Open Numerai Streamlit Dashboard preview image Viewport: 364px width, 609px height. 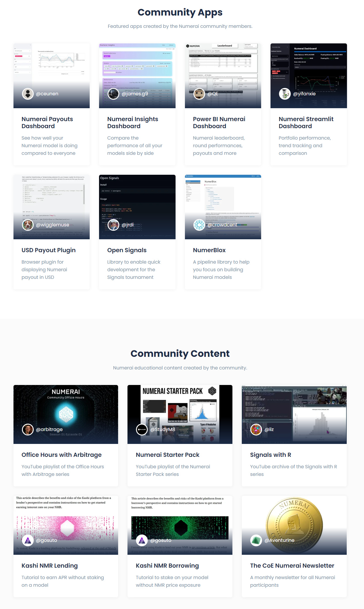point(309,76)
